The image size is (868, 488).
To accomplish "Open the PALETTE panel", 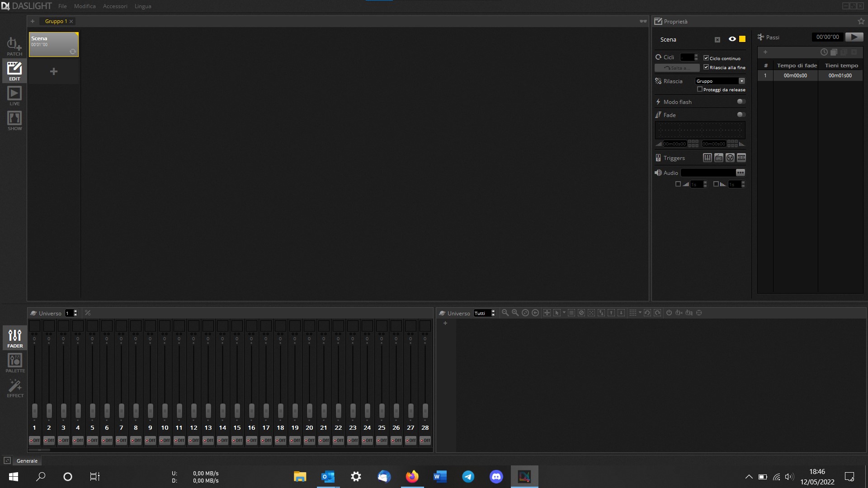I will 15,363.
